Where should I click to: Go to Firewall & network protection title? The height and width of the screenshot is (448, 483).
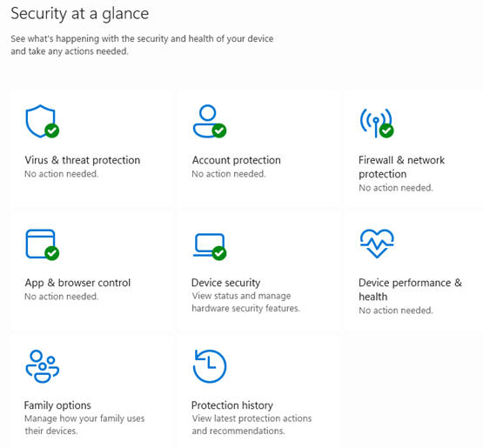point(402,167)
